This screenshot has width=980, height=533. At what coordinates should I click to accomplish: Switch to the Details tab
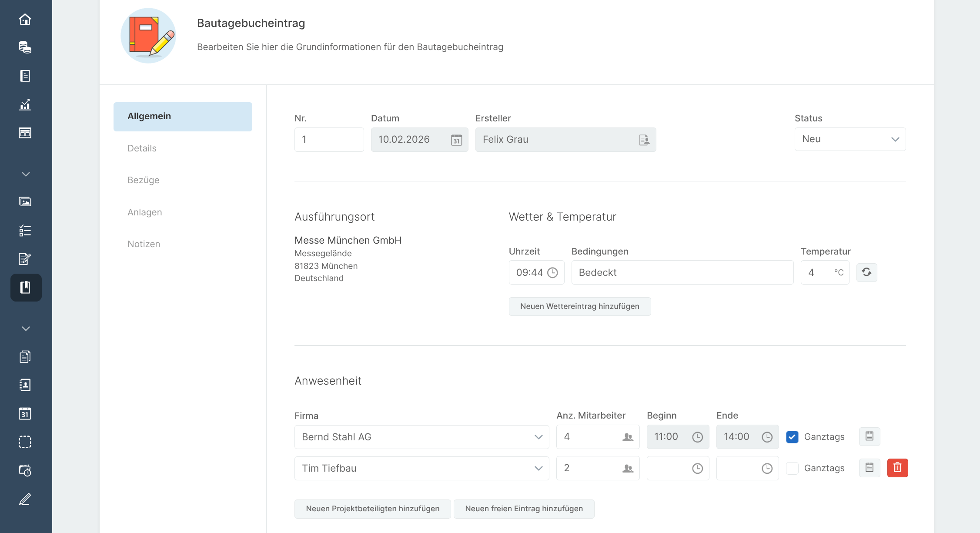pos(142,148)
